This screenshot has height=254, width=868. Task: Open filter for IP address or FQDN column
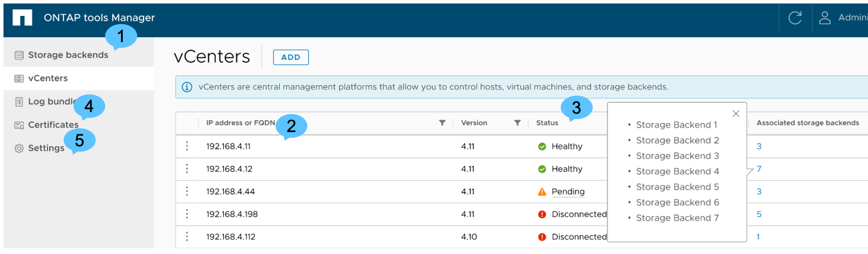[442, 123]
